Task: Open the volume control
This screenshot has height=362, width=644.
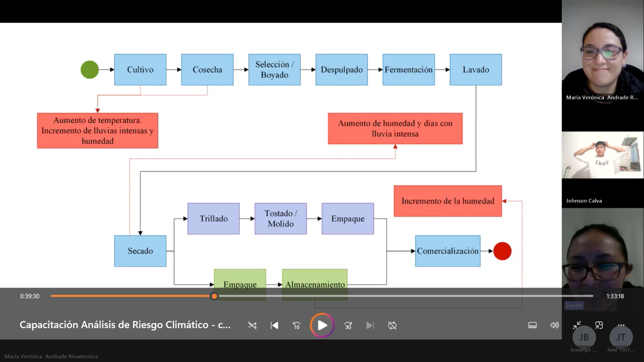Action: tap(554, 325)
